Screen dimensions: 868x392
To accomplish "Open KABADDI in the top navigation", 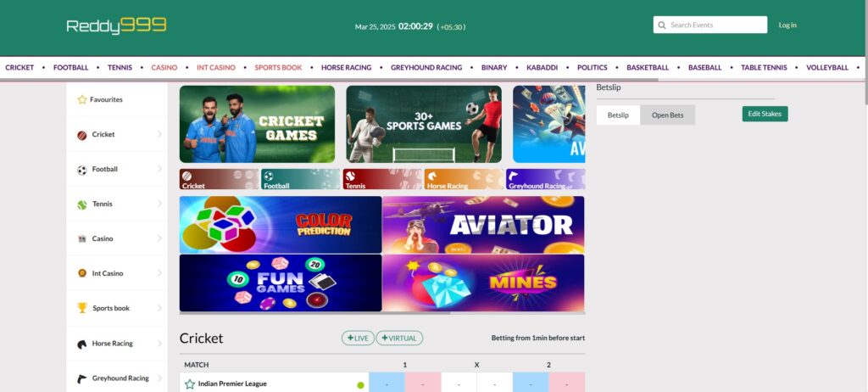I will point(542,68).
